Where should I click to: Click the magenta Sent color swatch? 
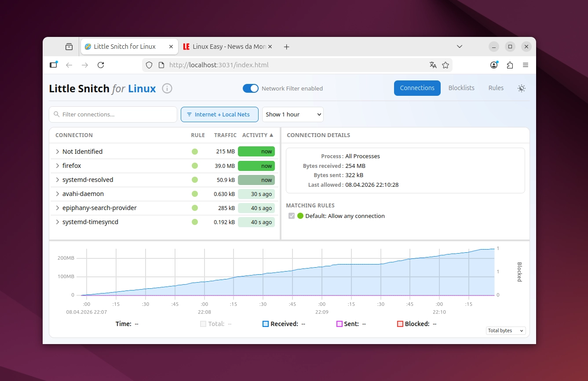(339, 323)
